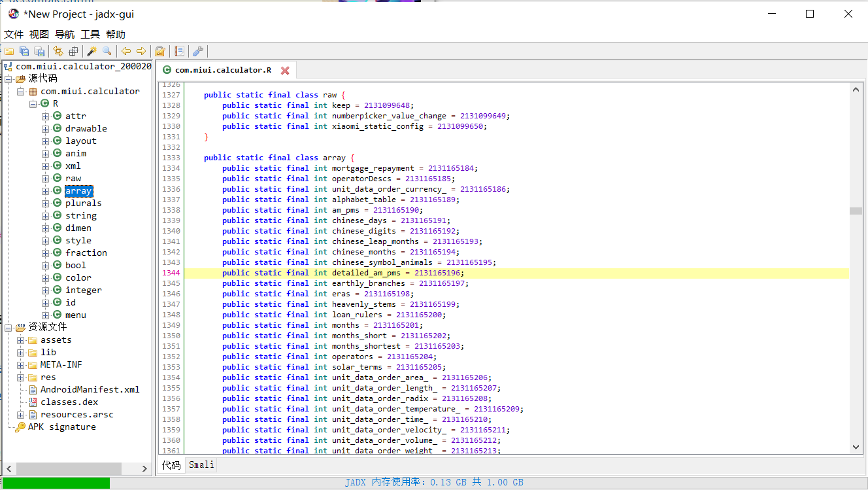Switch to the 代码 tab

pos(171,464)
